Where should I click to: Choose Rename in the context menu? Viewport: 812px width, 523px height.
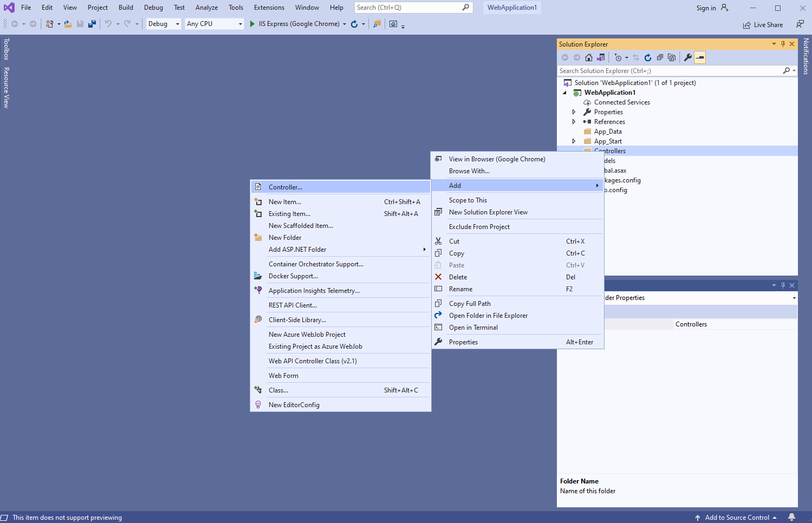(x=460, y=289)
